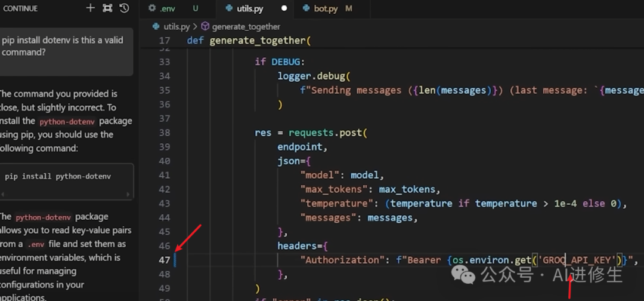This screenshot has width=644, height=301.
Task: Open the generate_together breadcrumb dropdown
Action: 246,26
